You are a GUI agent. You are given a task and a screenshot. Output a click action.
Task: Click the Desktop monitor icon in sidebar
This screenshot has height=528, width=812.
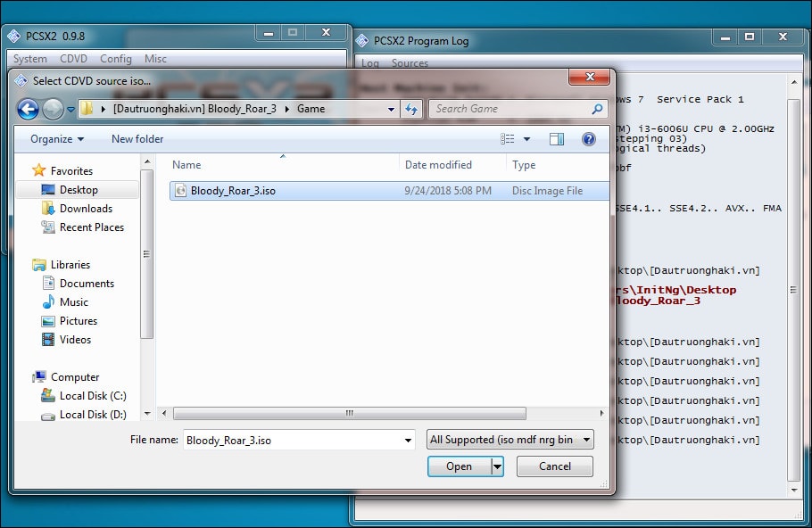[x=48, y=189]
